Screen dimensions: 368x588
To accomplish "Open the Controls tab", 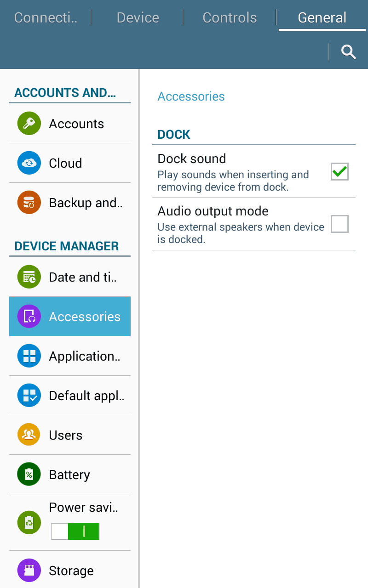I will 230,18.
